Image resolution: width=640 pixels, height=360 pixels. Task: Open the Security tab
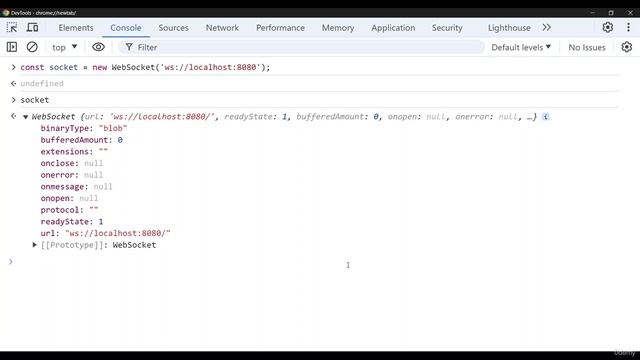pos(447,28)
